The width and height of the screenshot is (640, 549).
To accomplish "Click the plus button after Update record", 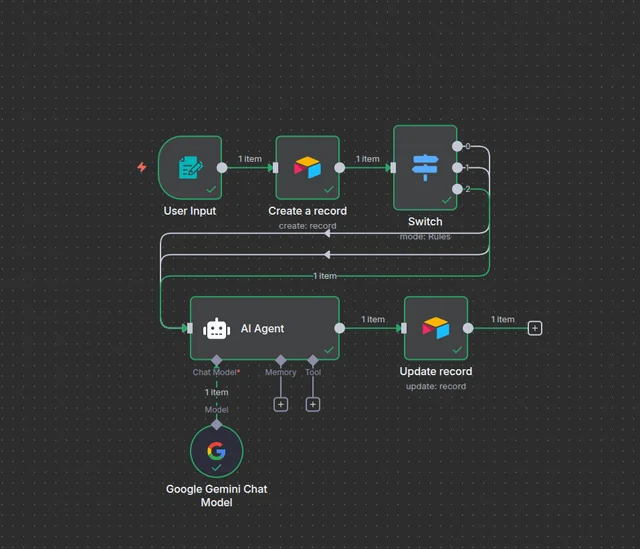I will tap(535, 328).
